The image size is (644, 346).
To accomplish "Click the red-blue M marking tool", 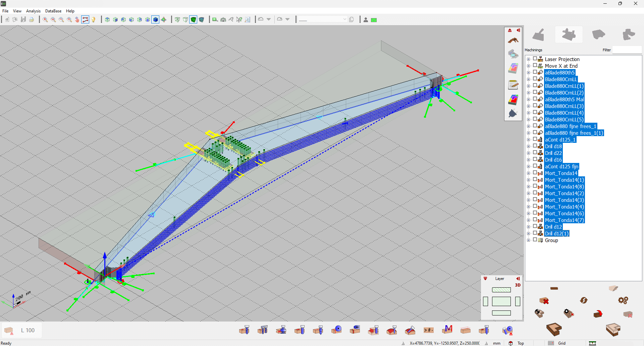I will point(447,330).
